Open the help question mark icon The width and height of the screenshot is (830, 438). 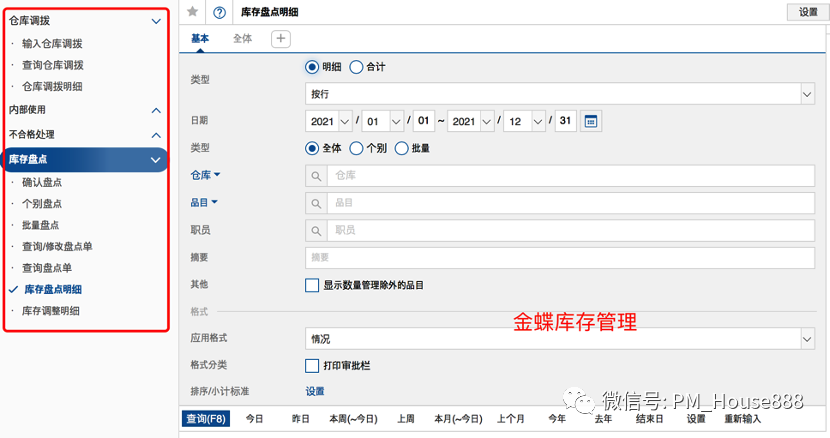tap(219, 12)
